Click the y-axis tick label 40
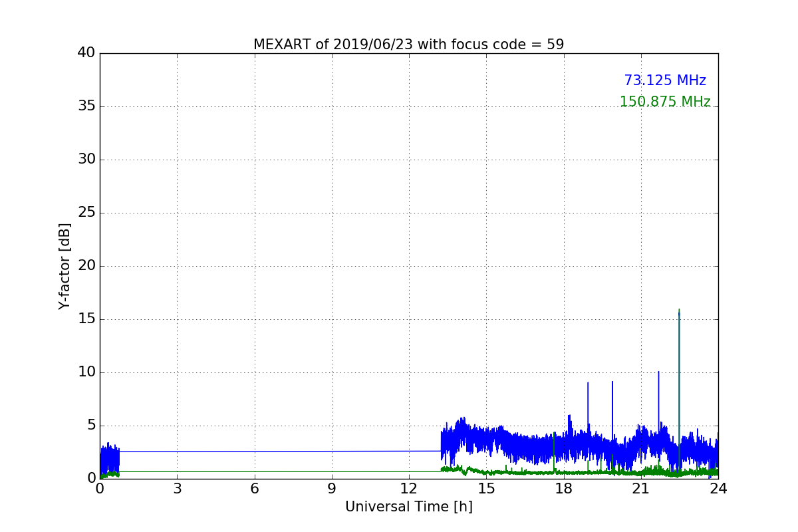Image resolution: width=798 pixels, height=532 pixels. [x=86, y=53]
